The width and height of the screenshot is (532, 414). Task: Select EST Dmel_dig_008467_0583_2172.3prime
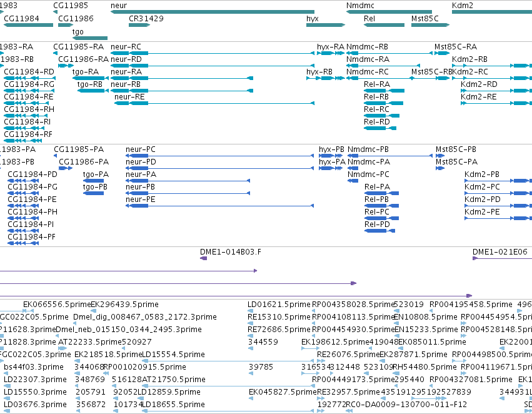pyautogui.click(x=75, y=323)
